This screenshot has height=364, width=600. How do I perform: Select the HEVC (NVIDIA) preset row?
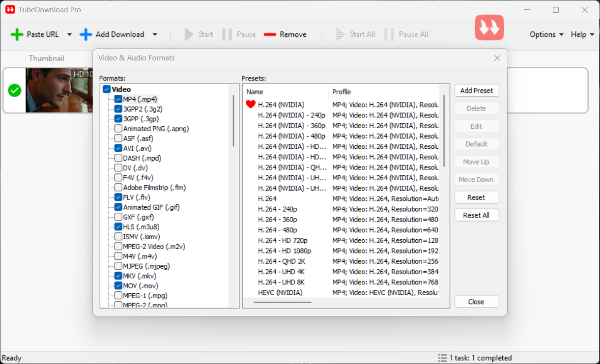click(x=280, y=292)
